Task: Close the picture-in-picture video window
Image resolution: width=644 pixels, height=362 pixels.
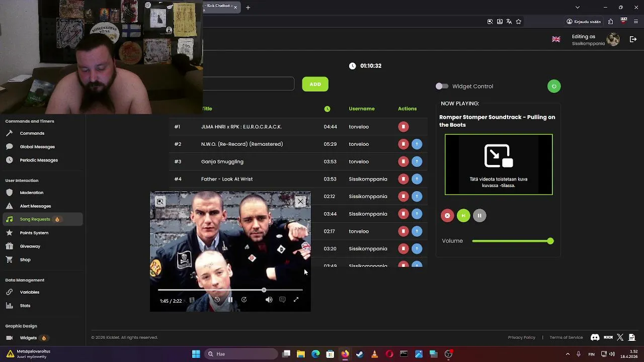Action: (x=300, y=202)
